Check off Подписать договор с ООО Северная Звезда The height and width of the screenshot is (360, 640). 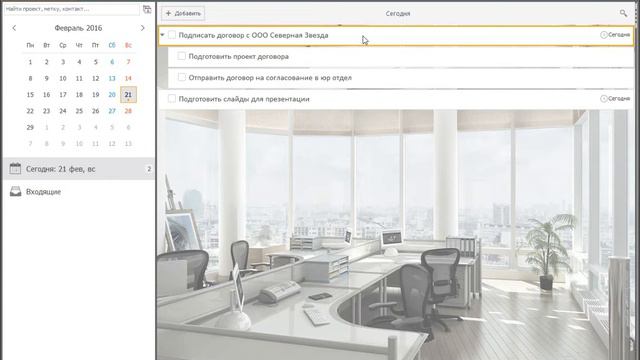point(172,35)
